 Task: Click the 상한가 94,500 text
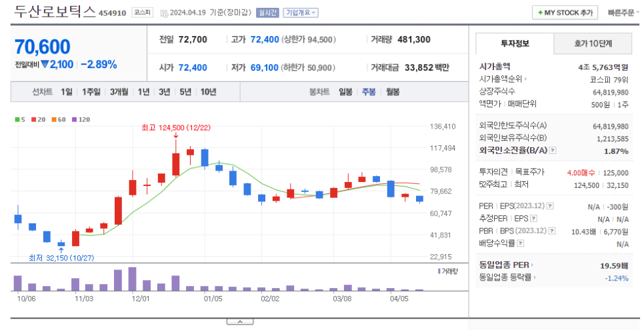click(x=309, y=40)
